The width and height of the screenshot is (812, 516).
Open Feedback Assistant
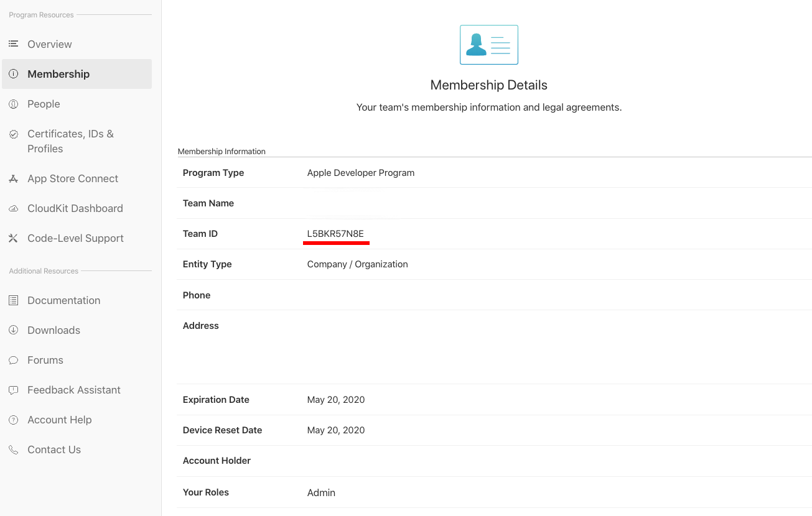[74, 390]
